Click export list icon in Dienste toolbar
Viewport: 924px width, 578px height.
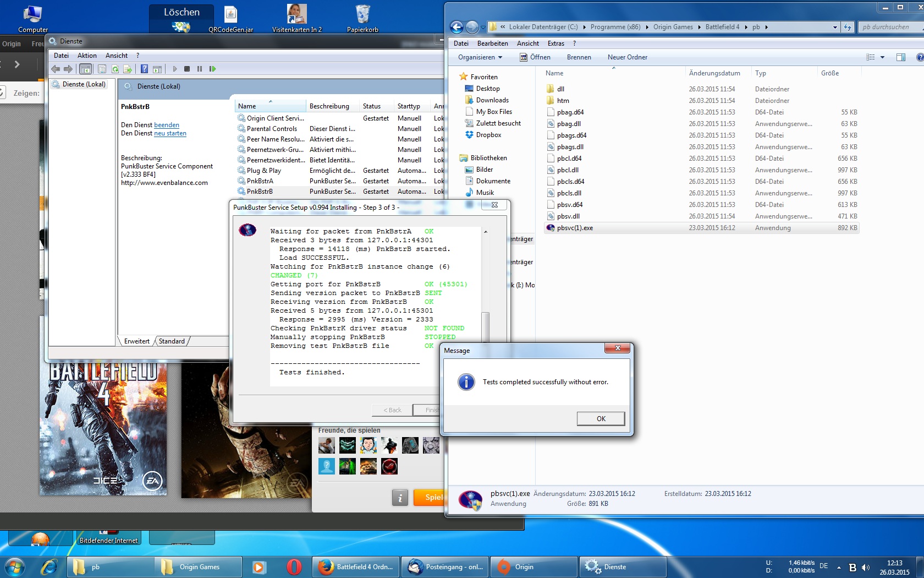[128, 69]
